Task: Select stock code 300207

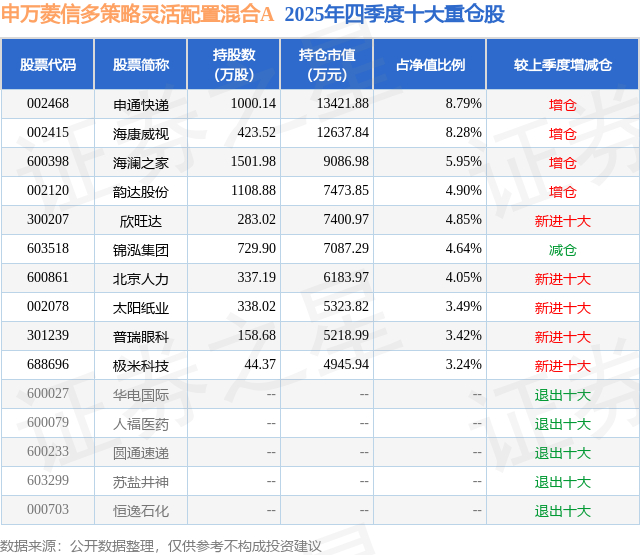Action: coord(48,220)
